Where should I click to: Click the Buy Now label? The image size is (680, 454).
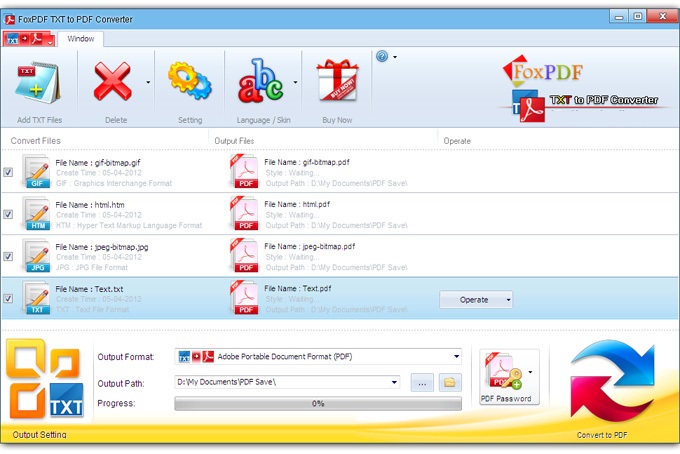click(x=337, y=120)
